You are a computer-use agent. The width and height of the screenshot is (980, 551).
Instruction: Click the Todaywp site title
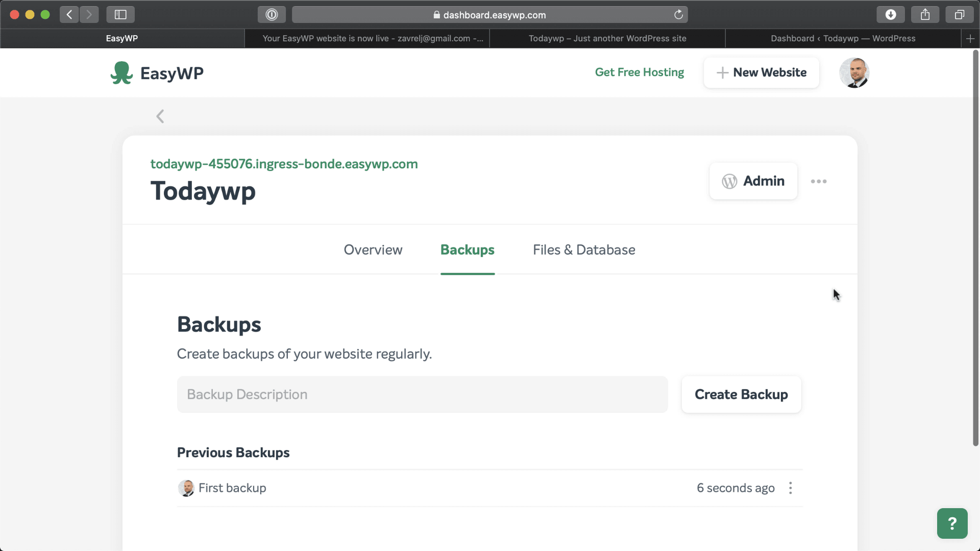pos(203,191)
